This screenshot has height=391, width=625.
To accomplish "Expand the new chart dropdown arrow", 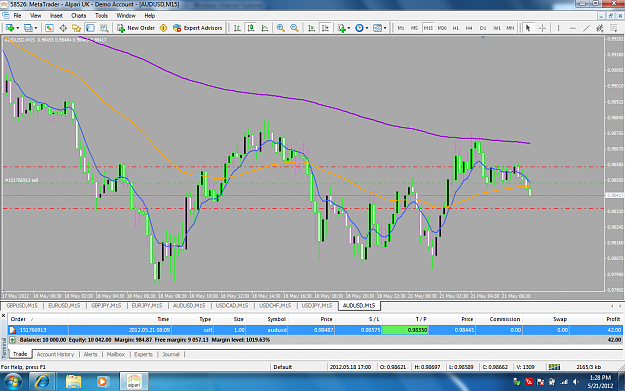I will pos(18,28).
